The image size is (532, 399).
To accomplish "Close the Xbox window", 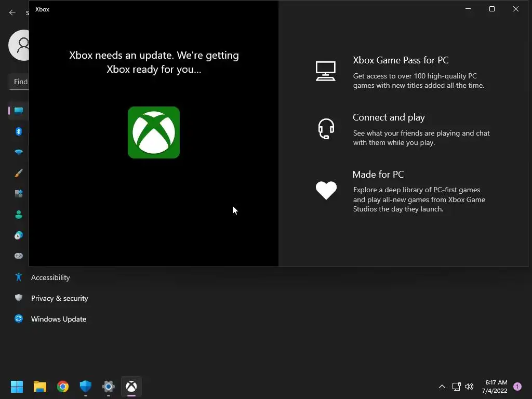I will [x=516, y=9].
